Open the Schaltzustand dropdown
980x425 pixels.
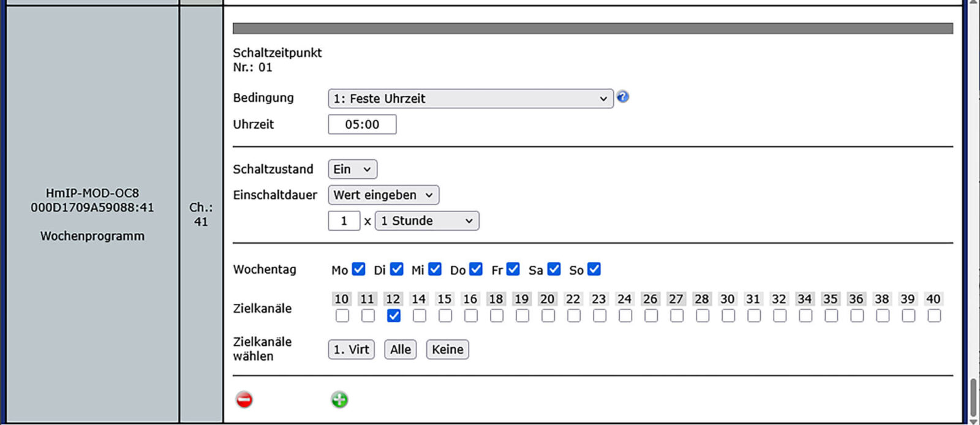352,169
